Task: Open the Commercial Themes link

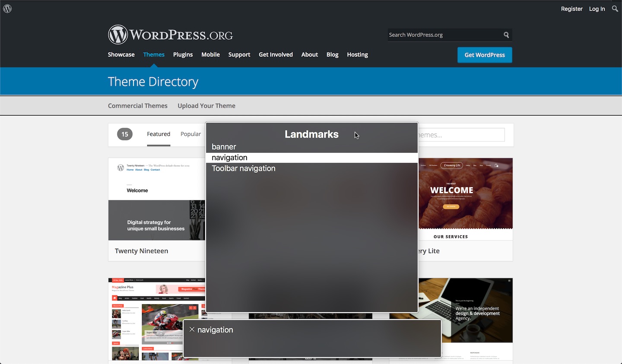Action: coord(137,106)
